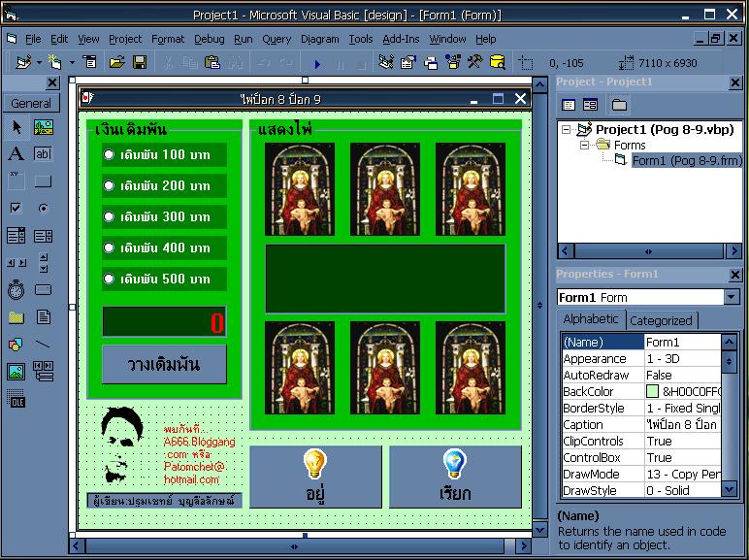Select Form1 (Pog 8-9.frm) in project tree

[687, 160]
